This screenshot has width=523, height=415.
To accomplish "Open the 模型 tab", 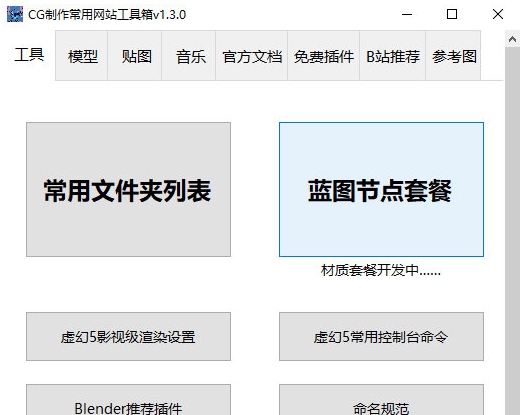I will (82, 56).
